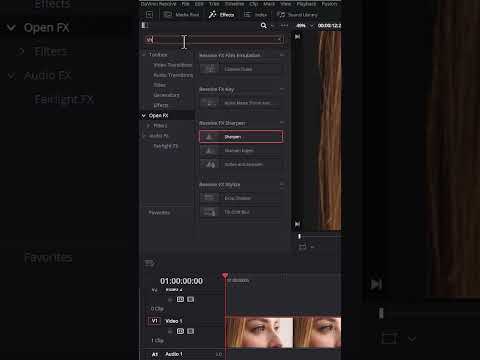Click into the effects search field
480x360 pixels.
click(x=214, y=40)
